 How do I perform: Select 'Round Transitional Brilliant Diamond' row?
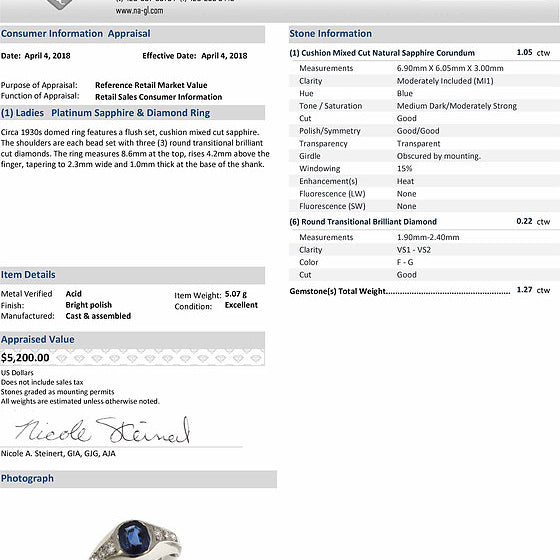pyautogui.click(x=363, y=222)
